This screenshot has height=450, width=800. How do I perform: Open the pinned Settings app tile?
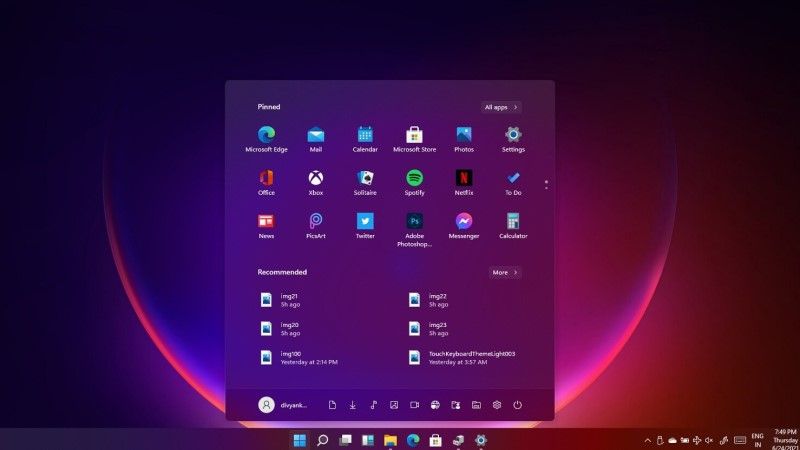513,139
